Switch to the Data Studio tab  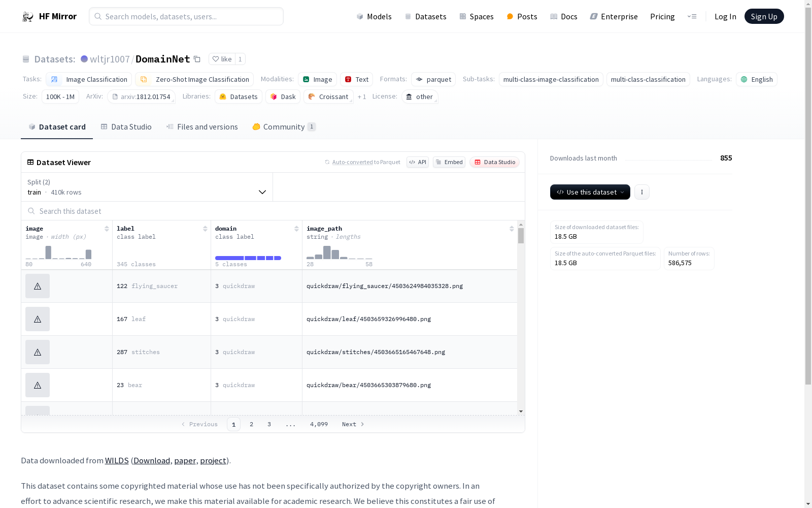coord(126,127)
